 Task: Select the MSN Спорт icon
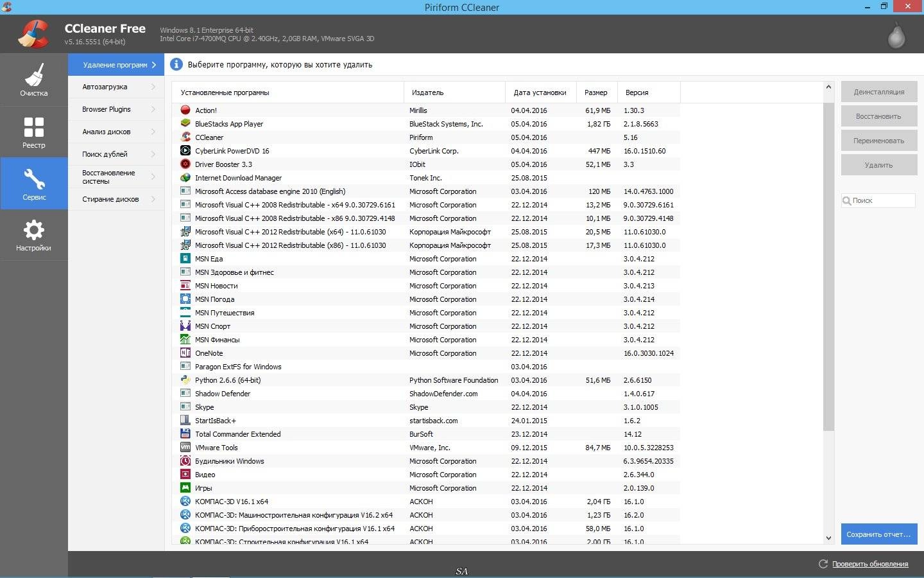pos(185,326)
